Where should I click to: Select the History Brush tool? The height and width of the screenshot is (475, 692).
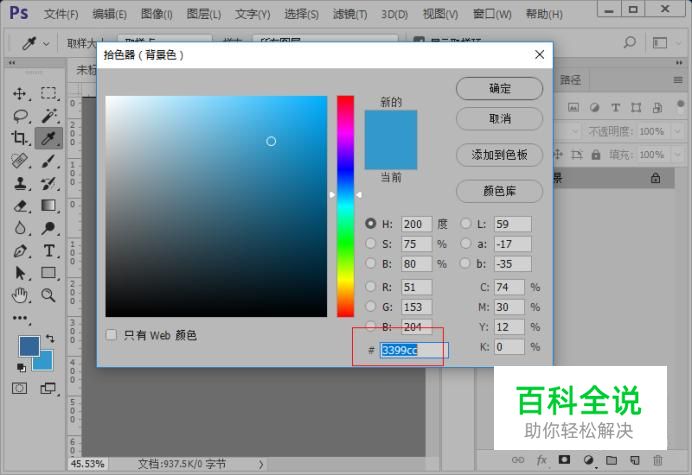point(49,183)
